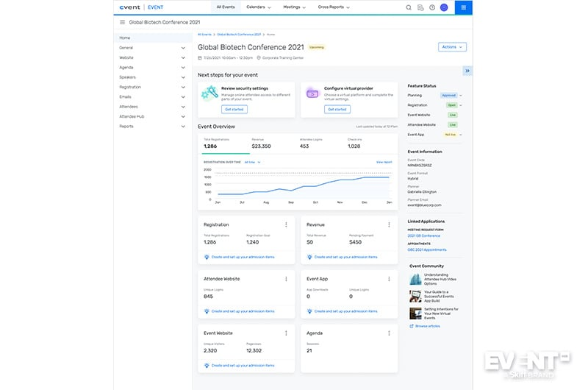Viewport: 588px width, 390px height.
Task: Open the Actions dropdown button
Action: [x=452, y=47]
